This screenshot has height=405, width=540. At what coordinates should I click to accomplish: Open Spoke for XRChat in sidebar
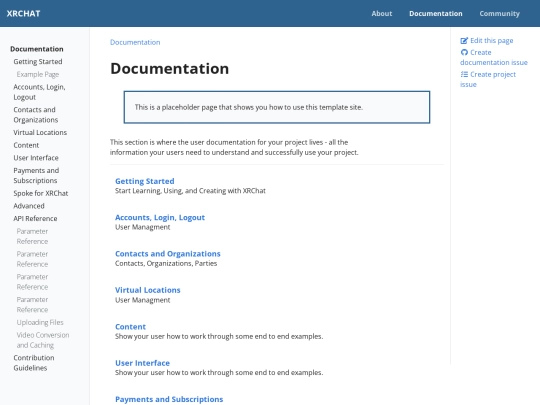(41, 193)
